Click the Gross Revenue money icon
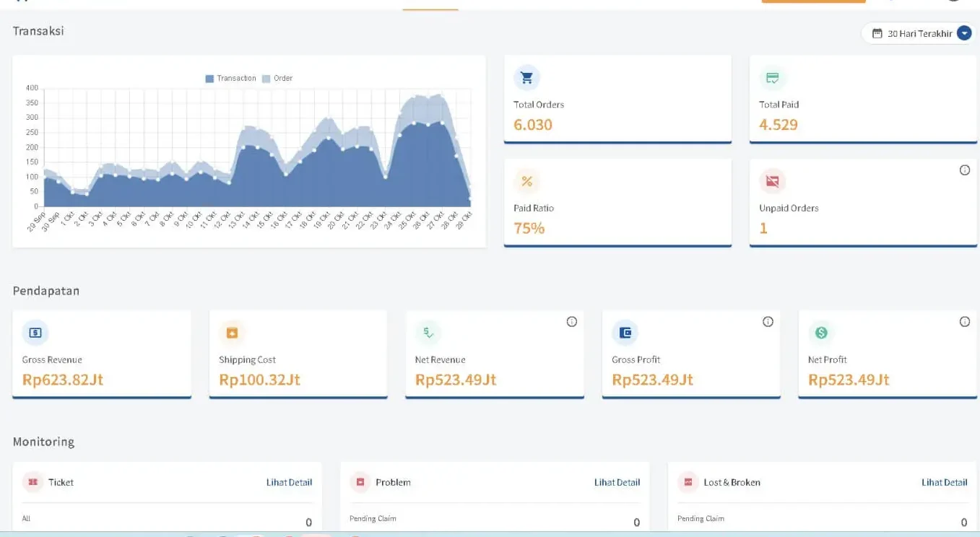The width and height of the screenshot is (980, 537). coord(35,333)
